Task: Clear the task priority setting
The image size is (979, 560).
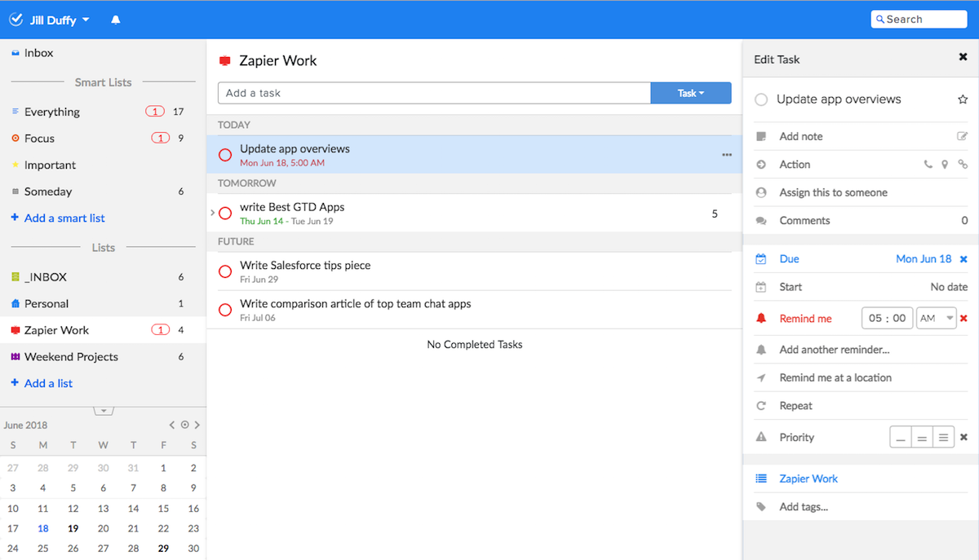Action: click(963, 437)
